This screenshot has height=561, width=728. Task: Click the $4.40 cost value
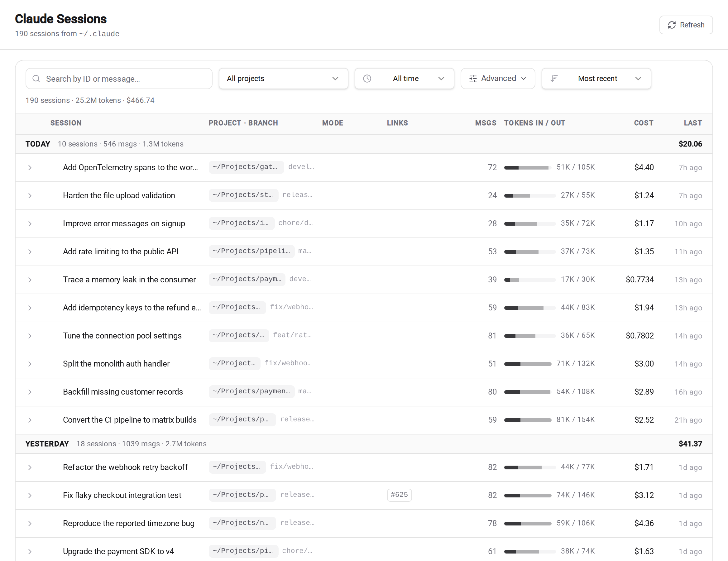644,167
